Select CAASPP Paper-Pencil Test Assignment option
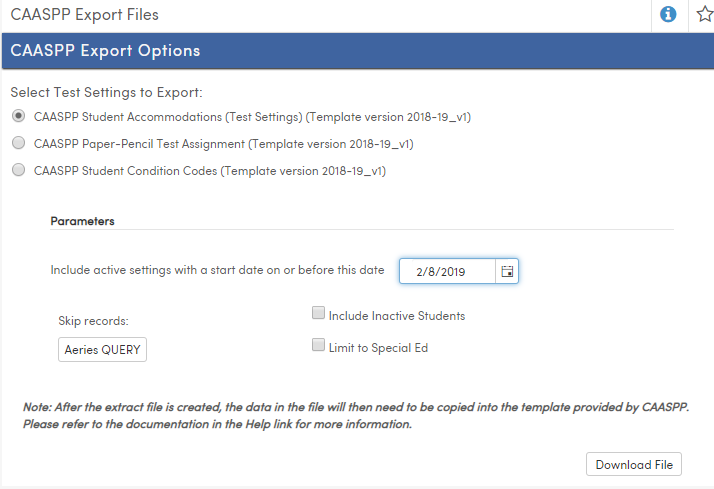This screenshot has width=714, height=489. (18, 143)
